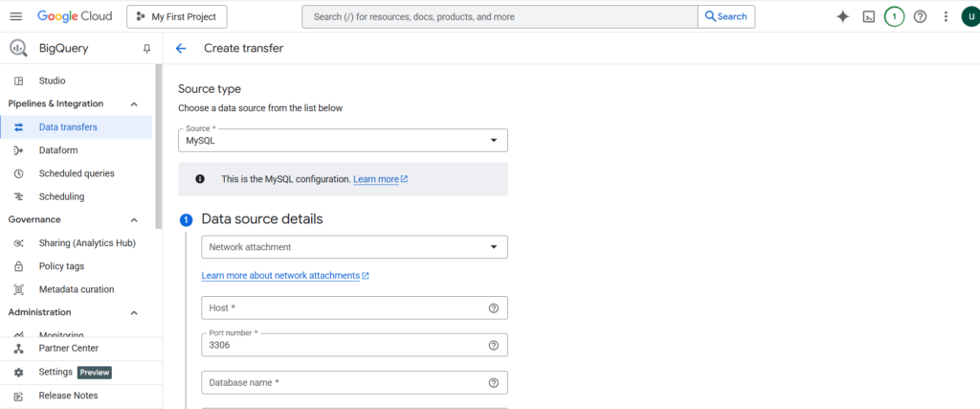Show help for the Database name field

pyautogui.click(x=494, y=383)
